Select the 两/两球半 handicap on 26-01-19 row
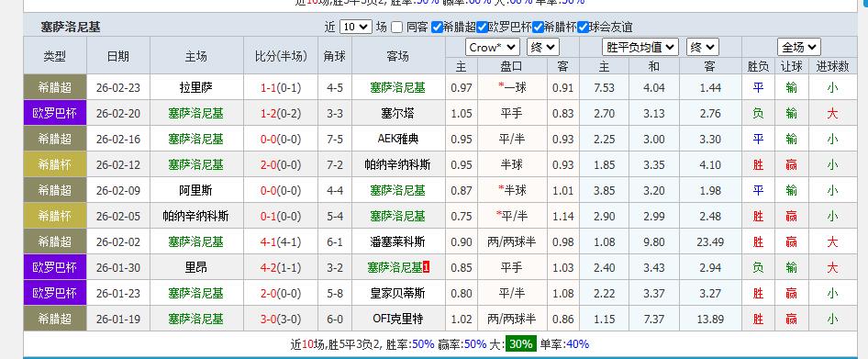Viewport: 868px width, 359px height. coord(512,320)
